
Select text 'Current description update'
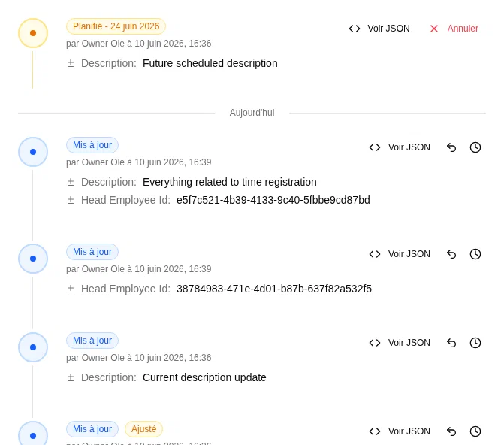pyautogui.click(x=204, y=377)
